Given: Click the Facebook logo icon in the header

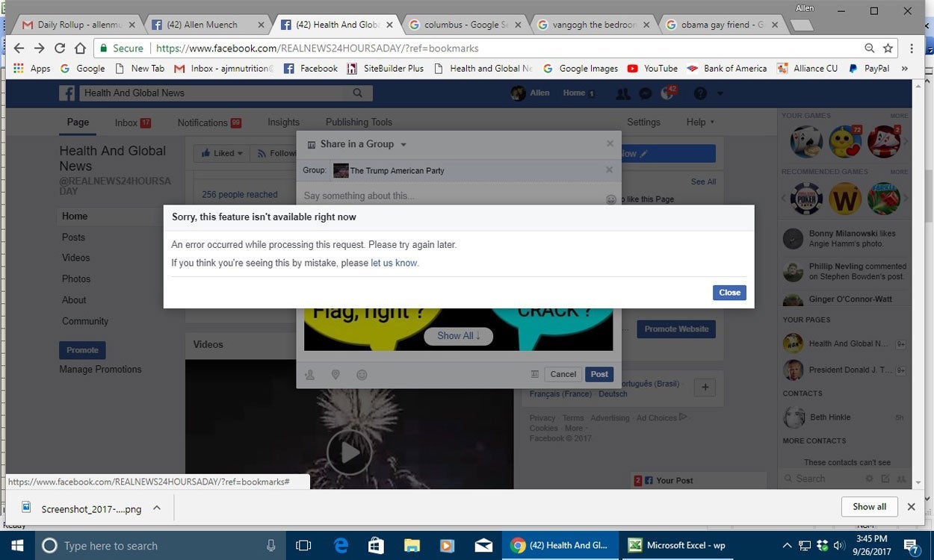Looking at the screenshot, I should pos(67,93).
